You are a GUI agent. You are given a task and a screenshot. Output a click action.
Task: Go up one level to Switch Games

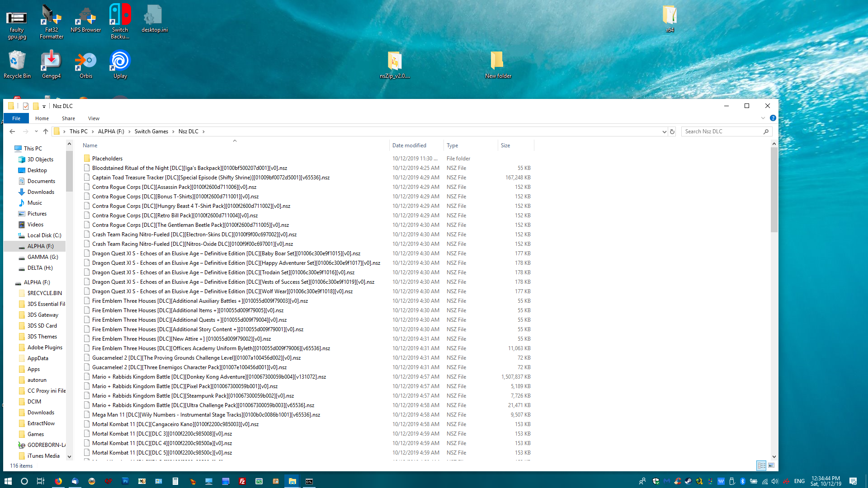pyautogui.click(x=46, y=131)
